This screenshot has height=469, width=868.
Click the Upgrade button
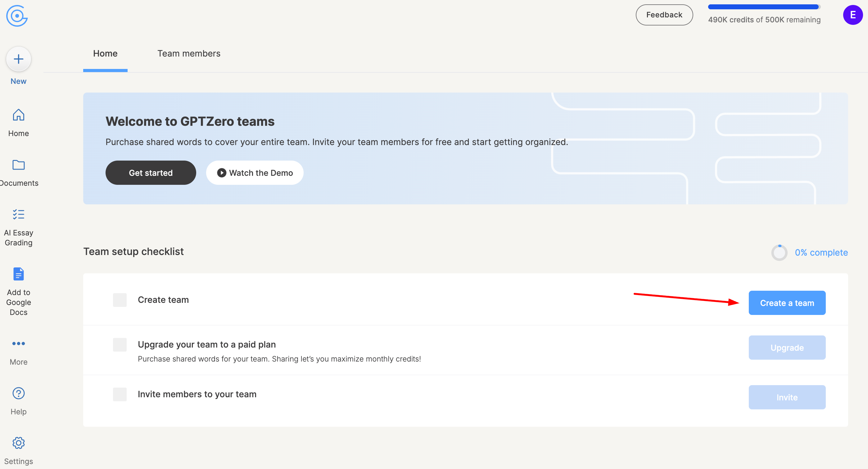point(787,348)
